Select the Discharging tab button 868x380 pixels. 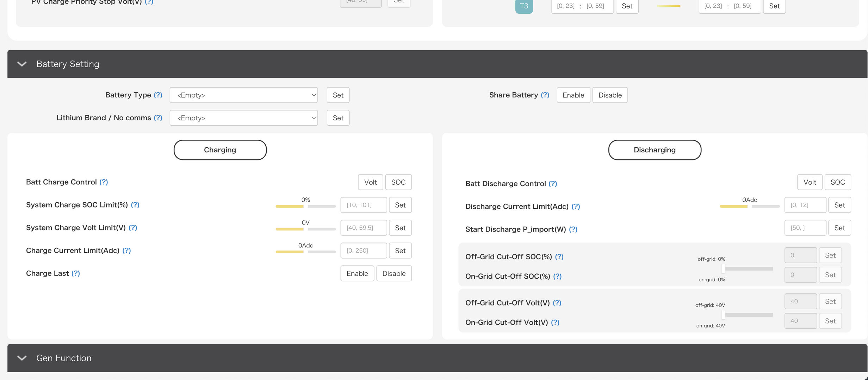click(x=655, y=150)
